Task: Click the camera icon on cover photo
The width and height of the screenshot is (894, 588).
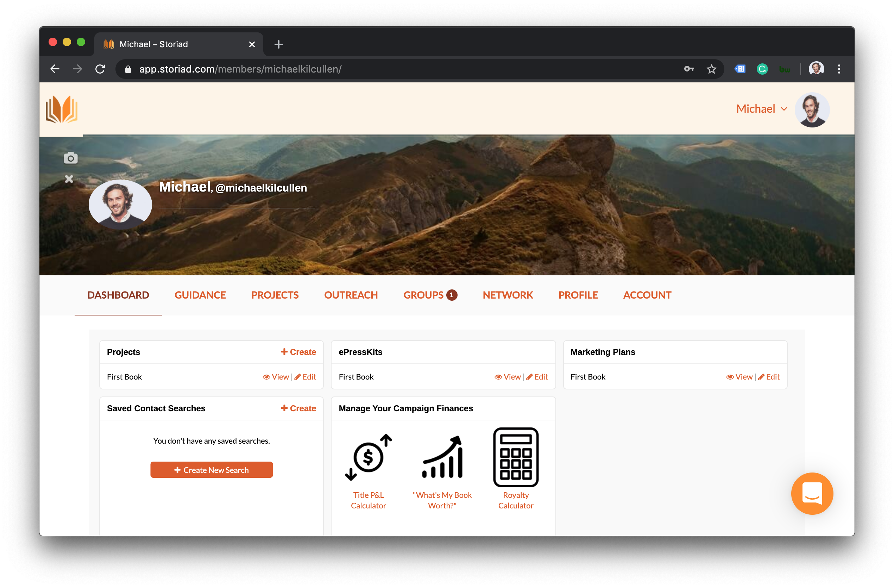Action: (x=71, y=158)
